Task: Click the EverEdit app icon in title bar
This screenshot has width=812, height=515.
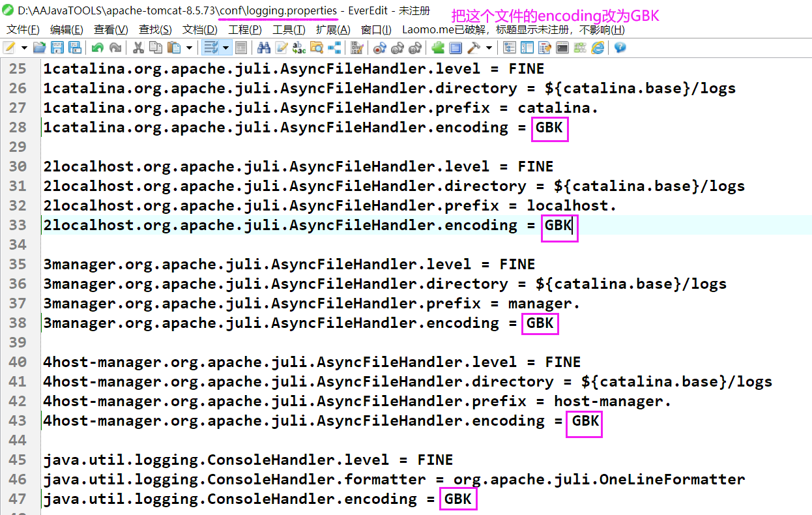Action: tap(8, 10)
